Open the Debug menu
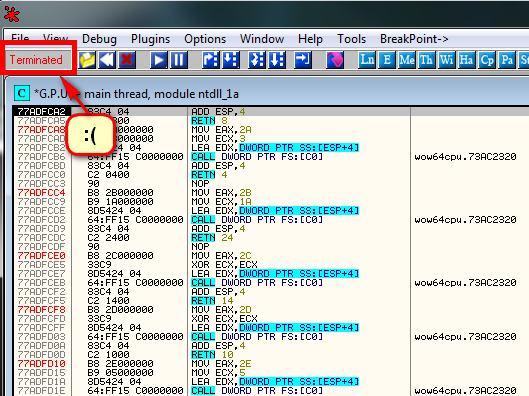This screenshot has width=529, height=396. [x=99, y=39]
